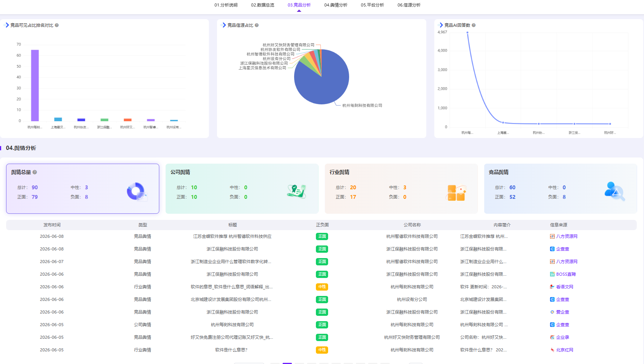Open help icon next to 竞品可见占比排名对比
Screen dimensions: 644x364
point(57,25)
